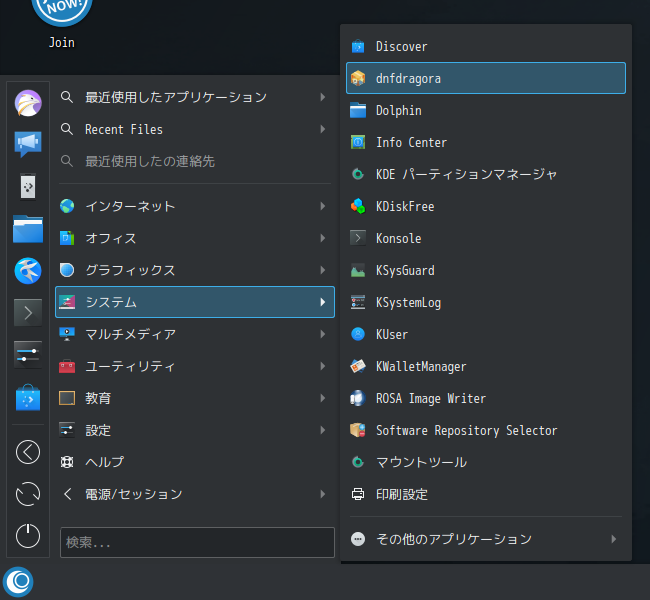Expand その他のアプリケーション submenu
Screen dimensions: 650x600
pos(486,539)
